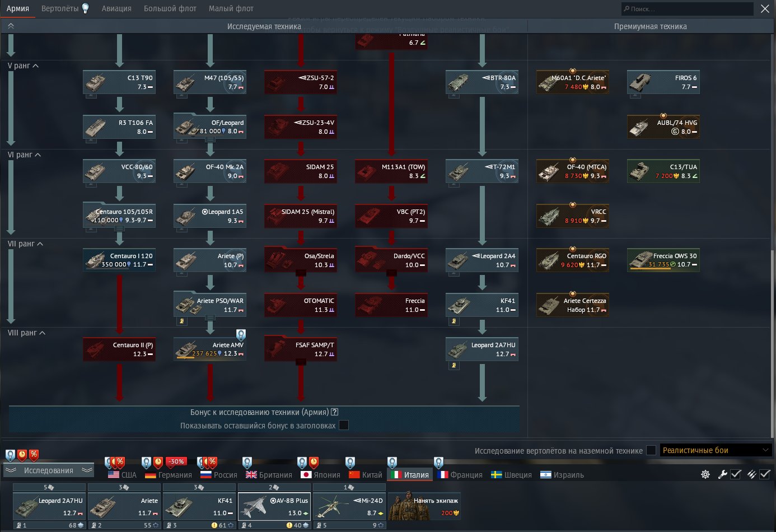
Task: Select the OTOMATIC anti-air vehicle
Action: (301, 305)
